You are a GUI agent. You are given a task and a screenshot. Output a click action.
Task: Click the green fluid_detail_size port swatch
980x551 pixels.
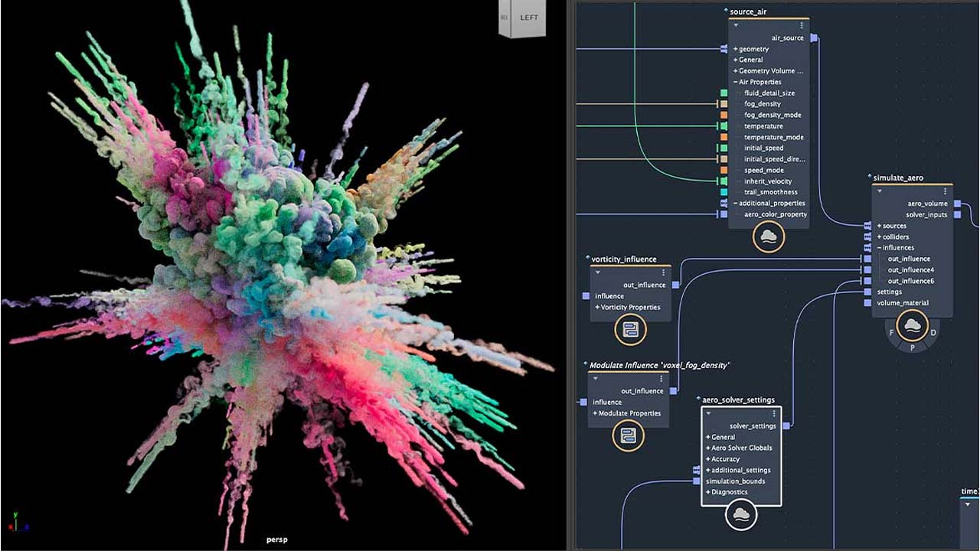coord(723,93)
